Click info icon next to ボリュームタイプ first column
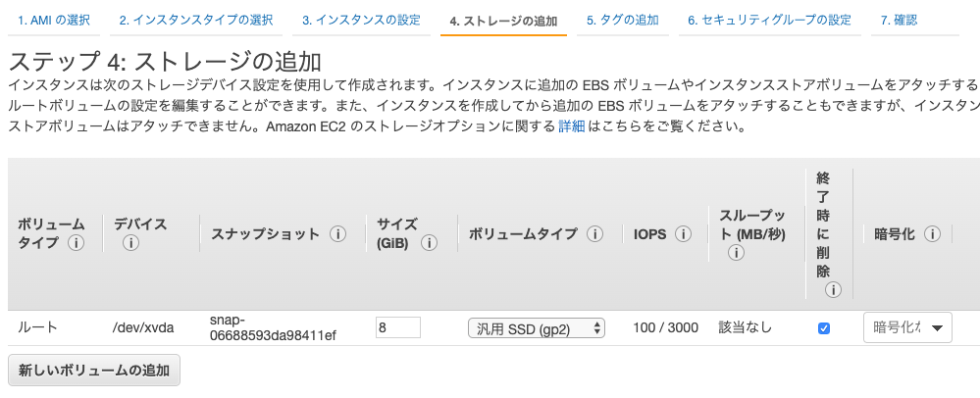The height and width of the screenshot is (398, 980). pos(77,243)
